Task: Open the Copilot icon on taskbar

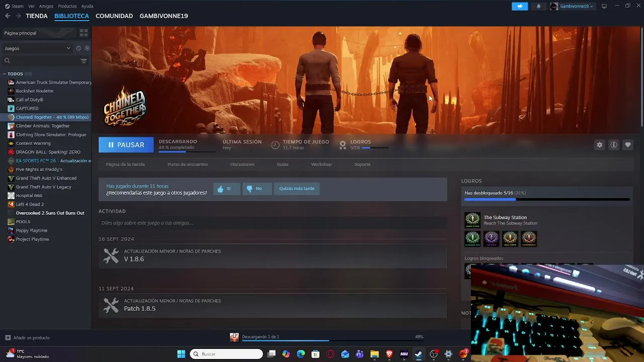Action: tap(286, 354)
